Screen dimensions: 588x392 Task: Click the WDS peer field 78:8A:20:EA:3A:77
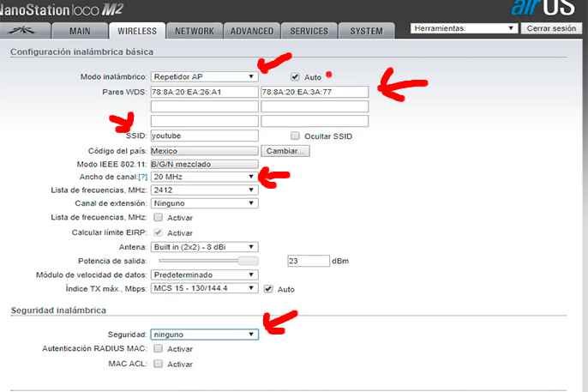click(315, 92)
